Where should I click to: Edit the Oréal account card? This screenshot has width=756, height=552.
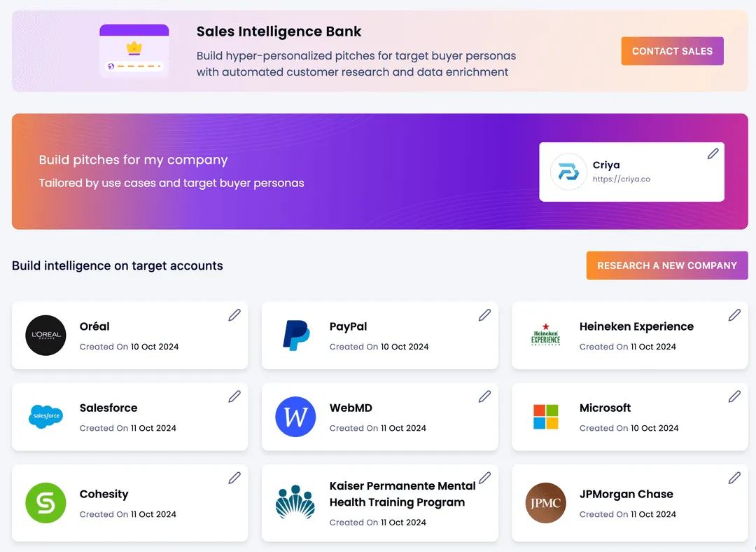[x=234, y=315]
